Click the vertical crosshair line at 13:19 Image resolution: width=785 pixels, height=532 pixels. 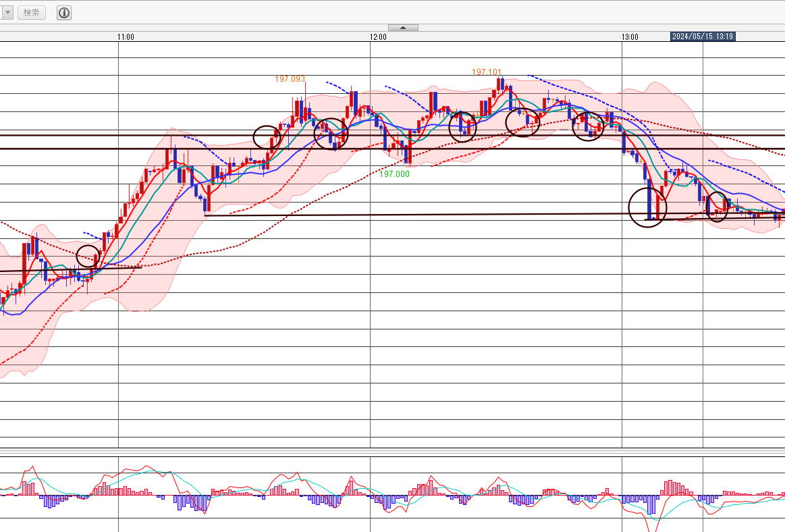[703, 338]
